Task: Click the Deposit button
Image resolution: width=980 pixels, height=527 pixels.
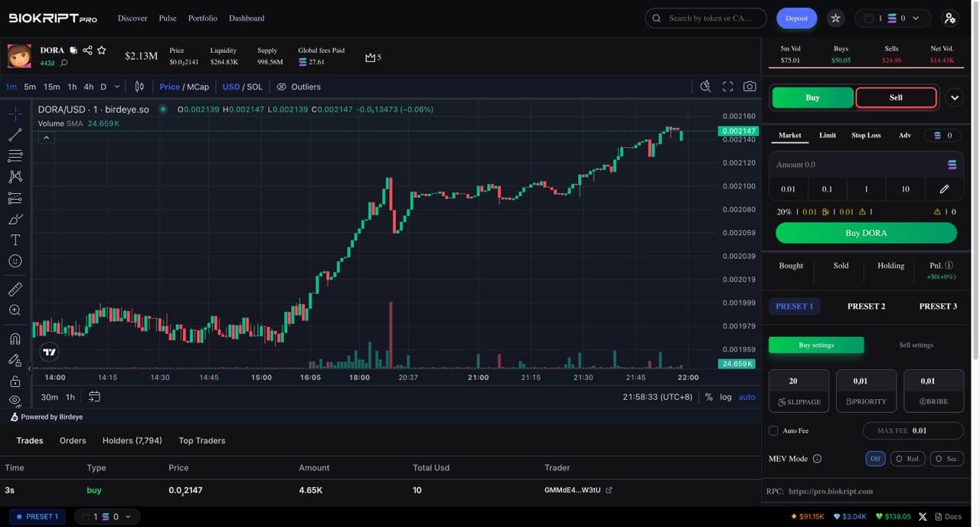Action: tap(796, 18)
